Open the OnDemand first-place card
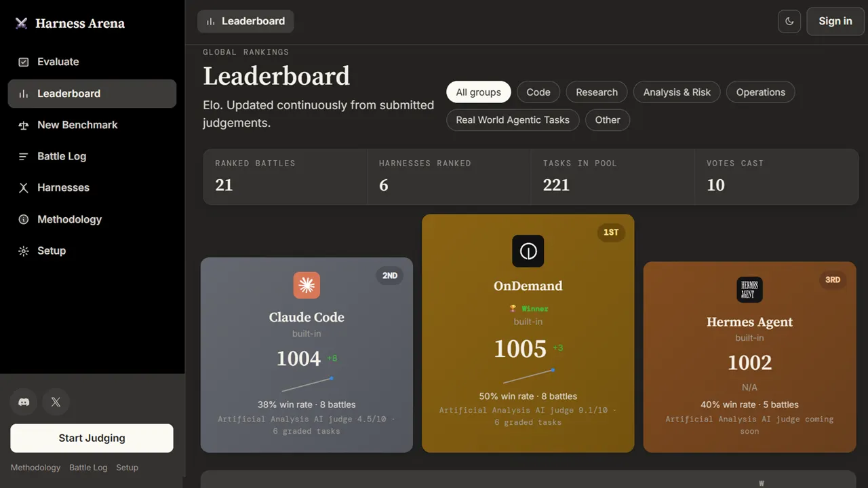Viewport: 868px width, 488px height. (528, 333)
